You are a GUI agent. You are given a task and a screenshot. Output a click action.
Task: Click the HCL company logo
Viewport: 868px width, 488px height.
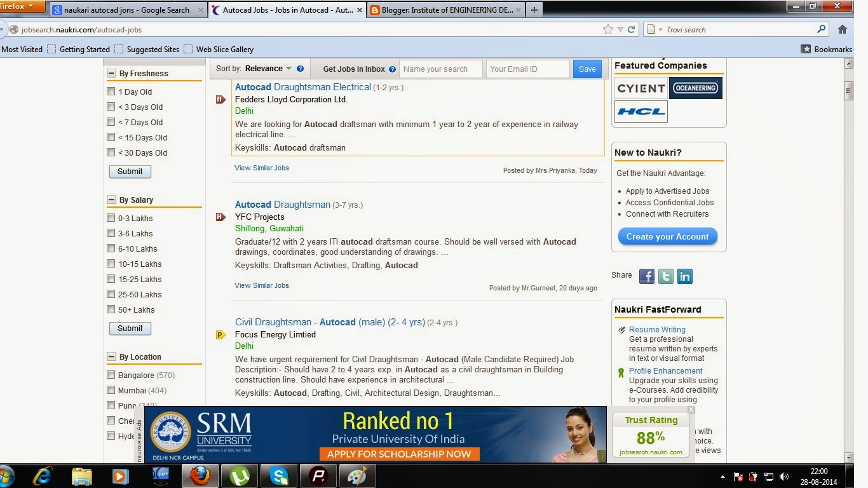[641, 111]
